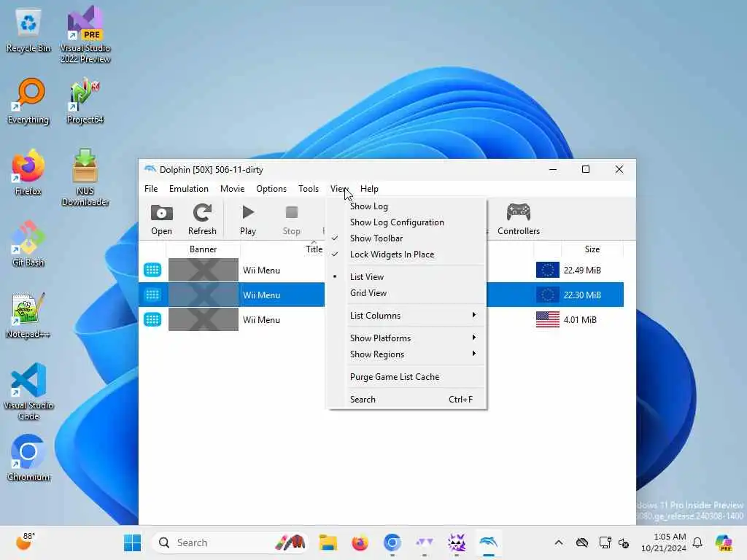Viewport: 747px width, 560px height.
Task: Click the EU flag in the 22.30 MiB row
Action: click(x=547, y=295)
